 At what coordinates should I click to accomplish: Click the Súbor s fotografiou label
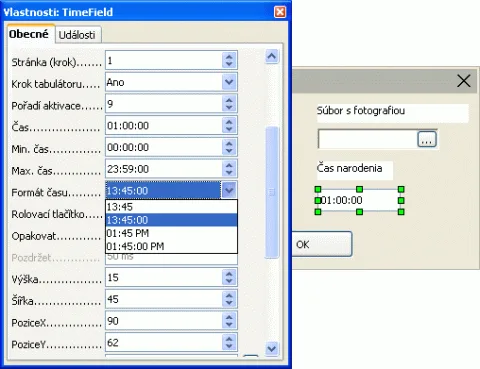(361, 110)
